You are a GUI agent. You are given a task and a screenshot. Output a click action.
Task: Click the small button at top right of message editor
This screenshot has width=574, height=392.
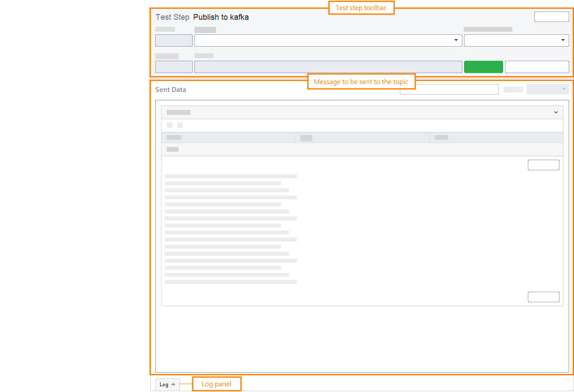click(x=543, y=165)
